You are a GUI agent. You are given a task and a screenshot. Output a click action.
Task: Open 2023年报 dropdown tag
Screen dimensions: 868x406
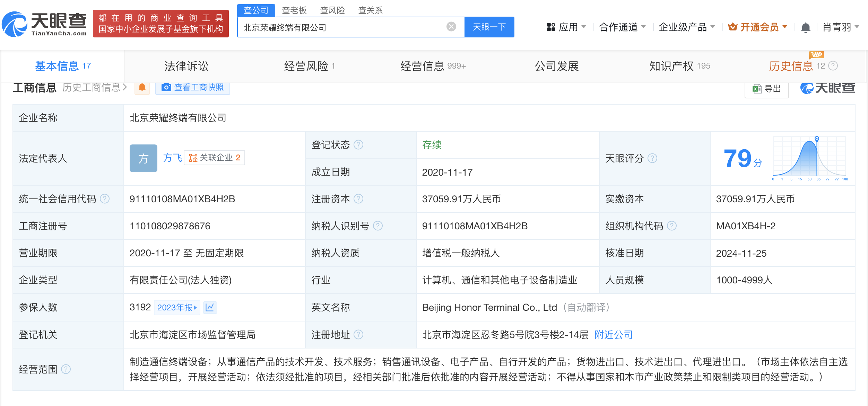click(x=177, y=307)
